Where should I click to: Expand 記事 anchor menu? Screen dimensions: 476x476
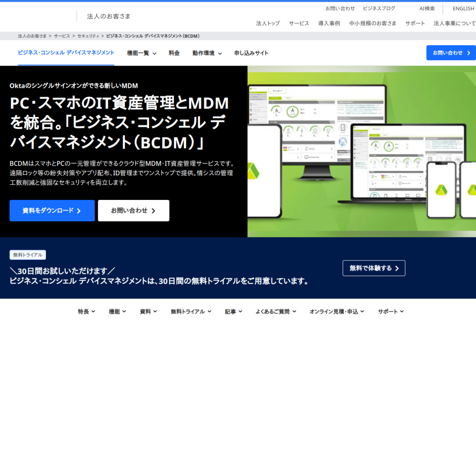click(233, 311)
